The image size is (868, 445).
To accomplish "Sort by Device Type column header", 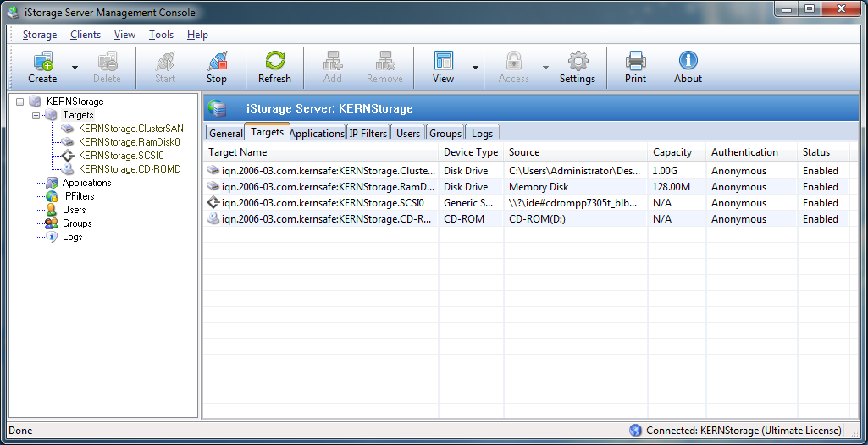I will pyautogui.click(x=471, y=152).
